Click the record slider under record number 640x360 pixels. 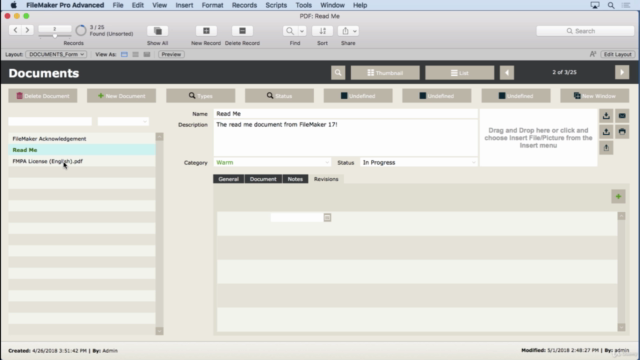[x=55, y=36]
